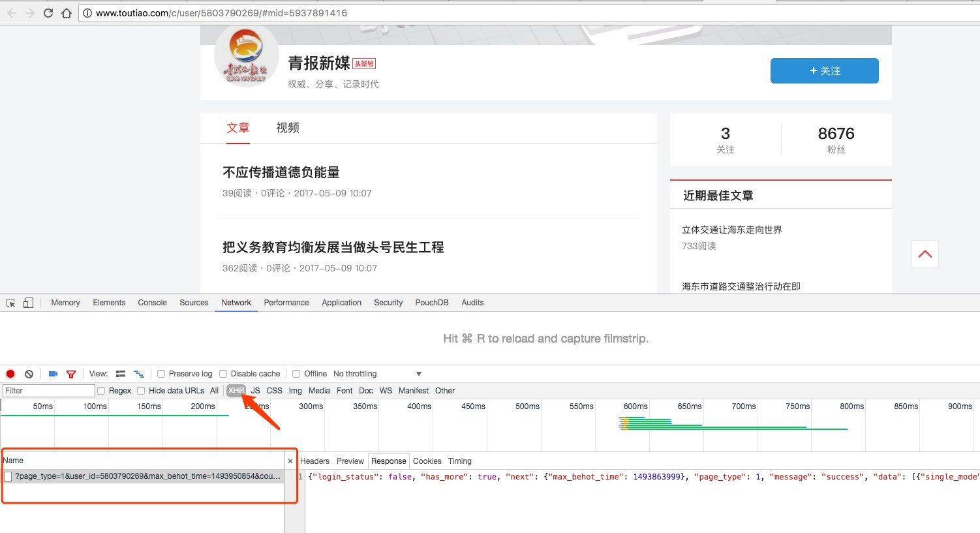This screenshot has height=533, width=980.
Task: Switch to the 视频 tab
Action: 288,128
